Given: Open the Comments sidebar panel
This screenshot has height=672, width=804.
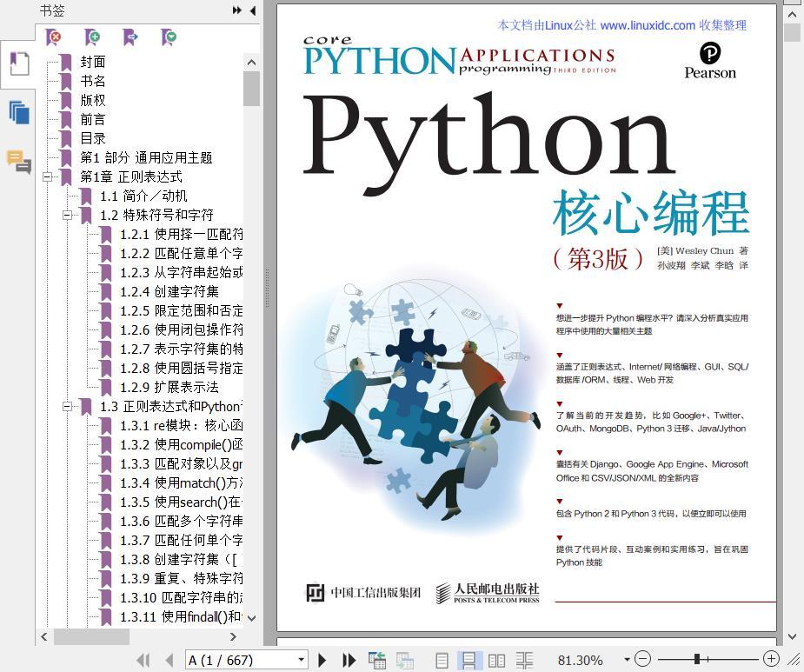Looking at the screenshot, I should 19,161.
